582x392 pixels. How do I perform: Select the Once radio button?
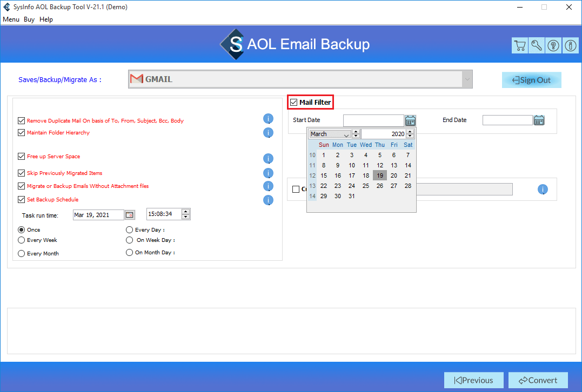coord(22,229)
